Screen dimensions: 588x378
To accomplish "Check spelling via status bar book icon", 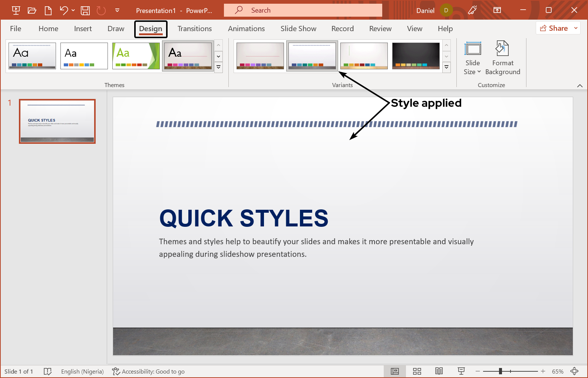I will pos(47,371).
